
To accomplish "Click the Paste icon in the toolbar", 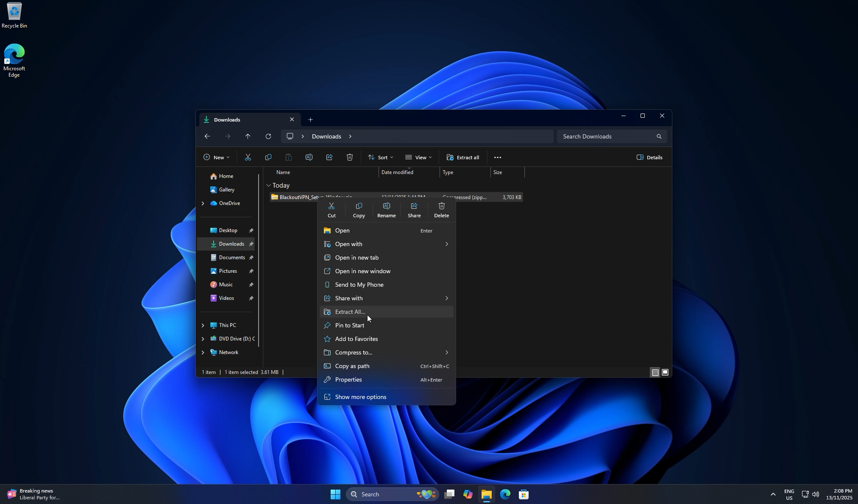I will coord(289,157).
